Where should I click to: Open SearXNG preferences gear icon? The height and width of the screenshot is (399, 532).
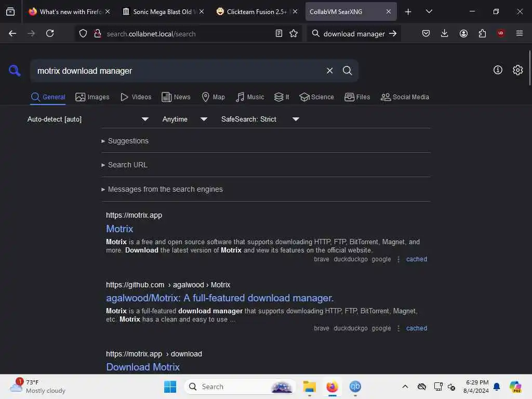(x=517, y=70)
